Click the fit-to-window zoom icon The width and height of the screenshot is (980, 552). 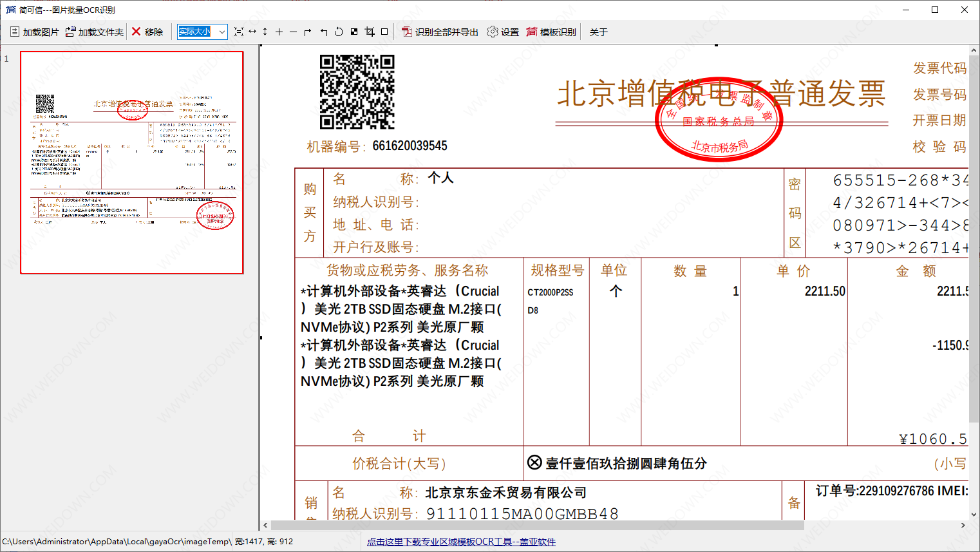pyautogui.click(x=239, y=32)
